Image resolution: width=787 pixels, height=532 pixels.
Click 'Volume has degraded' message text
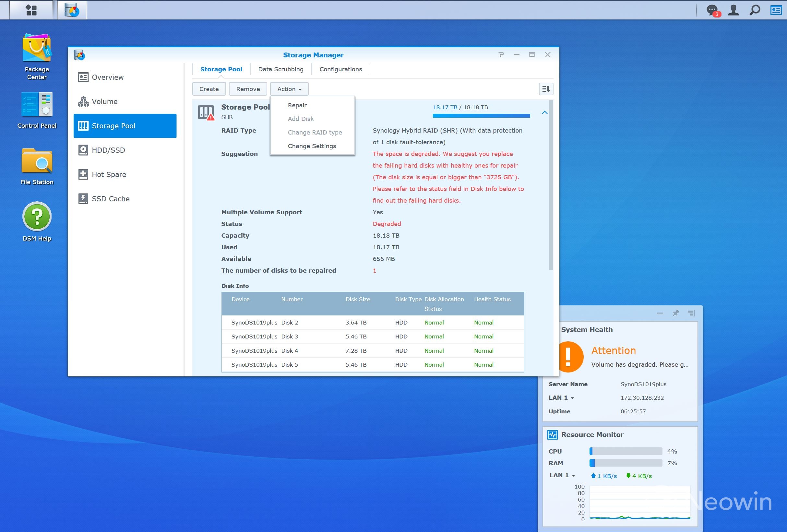pos(640,365)
